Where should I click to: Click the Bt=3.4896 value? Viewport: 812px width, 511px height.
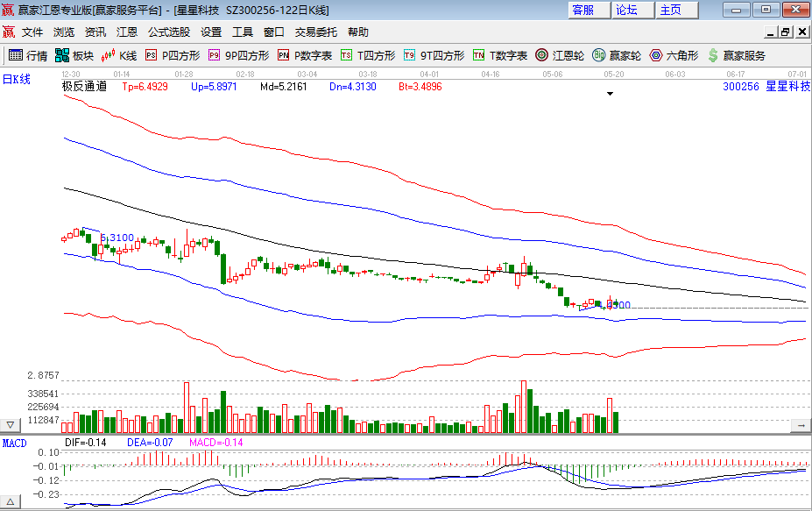(x=420, y=87)
